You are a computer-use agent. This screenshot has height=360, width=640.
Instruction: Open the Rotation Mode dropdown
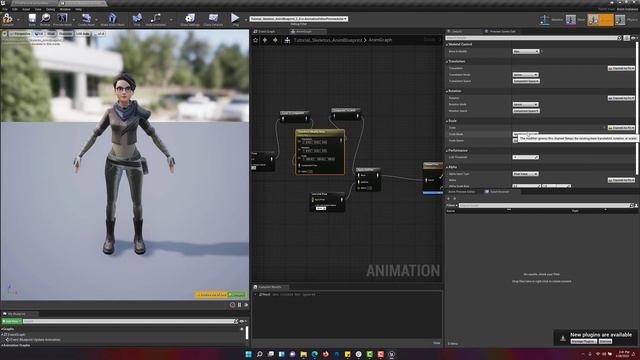click(x=526, y=104)
